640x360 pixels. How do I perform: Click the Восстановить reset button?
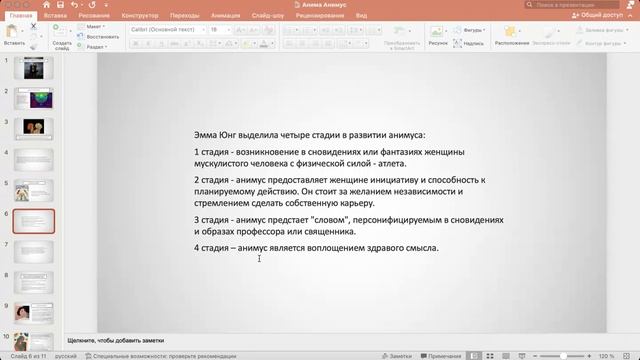pyautogui.click(x=98, y=37)
